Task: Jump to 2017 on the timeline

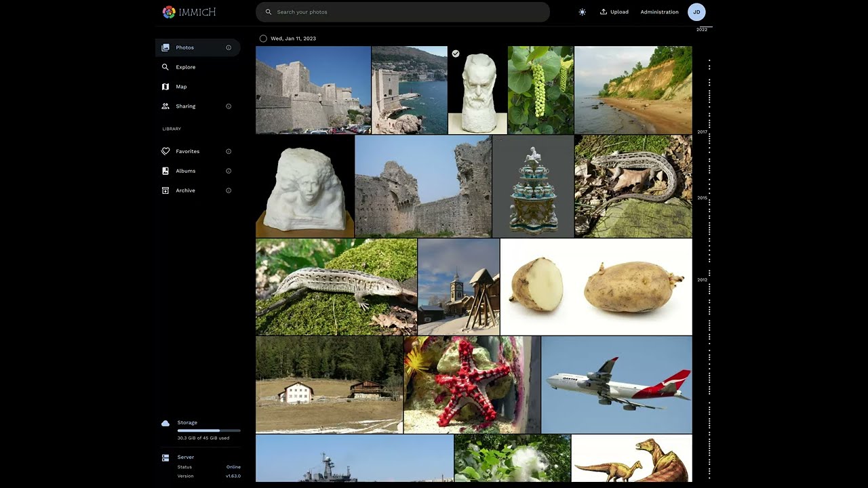Action: tap(702, 131)
